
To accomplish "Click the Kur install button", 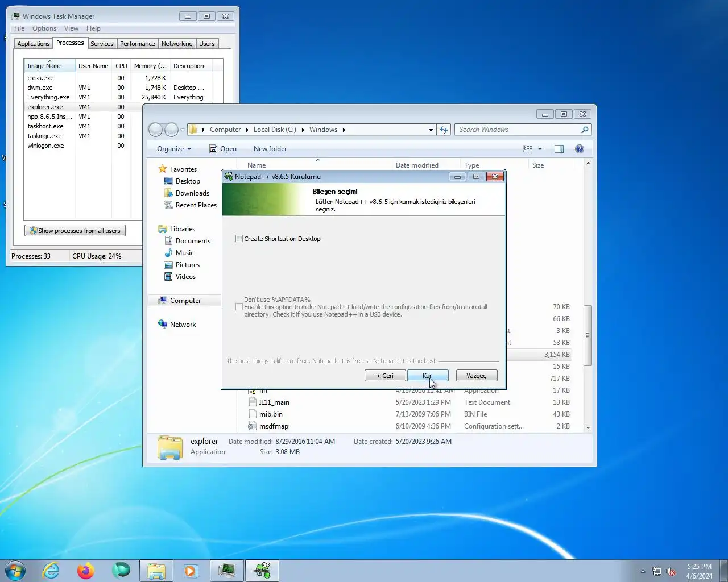I will [428, 376].
